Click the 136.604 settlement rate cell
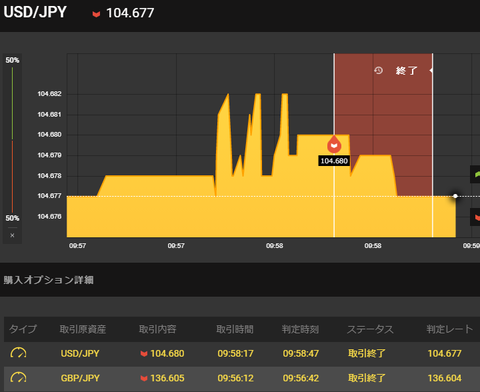Screen dimensions: 480x392 click(445, 378)
